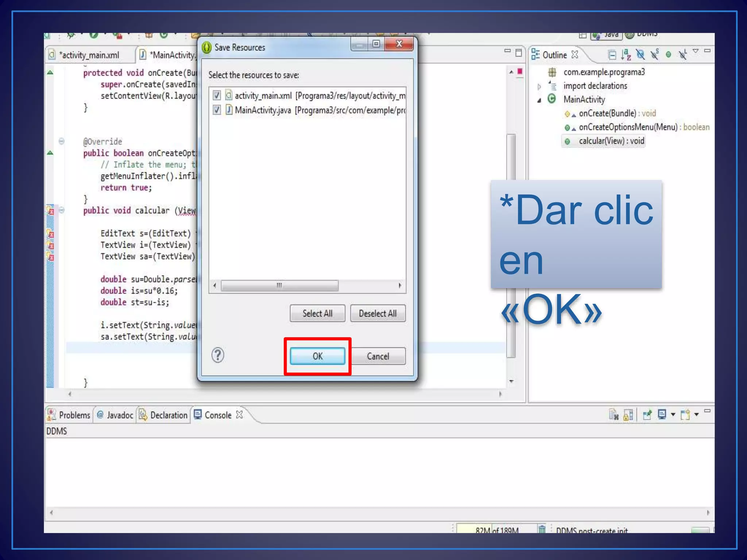
Task: Switch to the Problems tab
Action: (69, 415)
